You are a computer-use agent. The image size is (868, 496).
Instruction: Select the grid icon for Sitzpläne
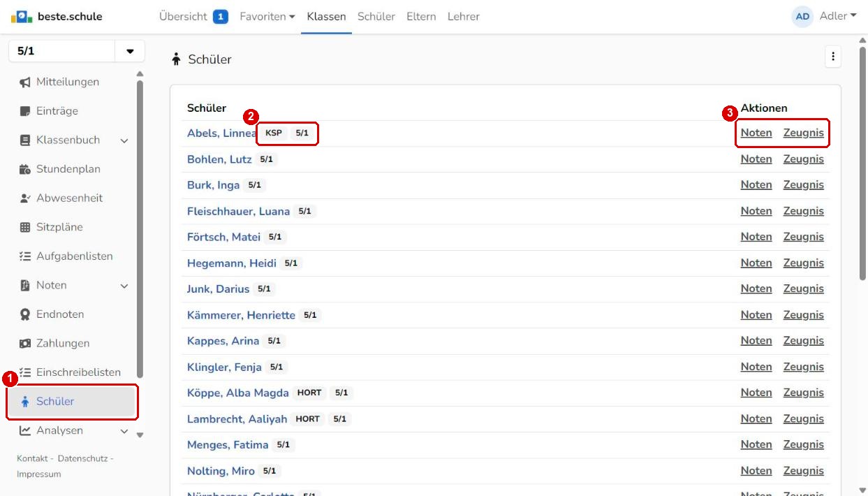(x=25, y=227)
